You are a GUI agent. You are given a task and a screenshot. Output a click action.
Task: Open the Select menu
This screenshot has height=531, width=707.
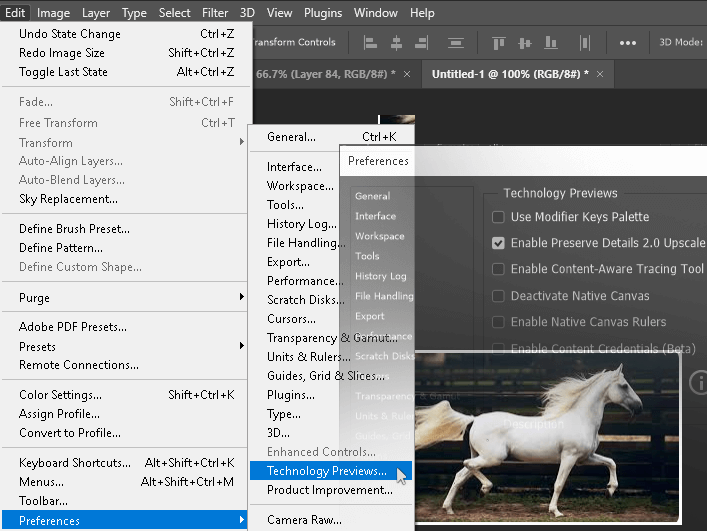(174, 13)
